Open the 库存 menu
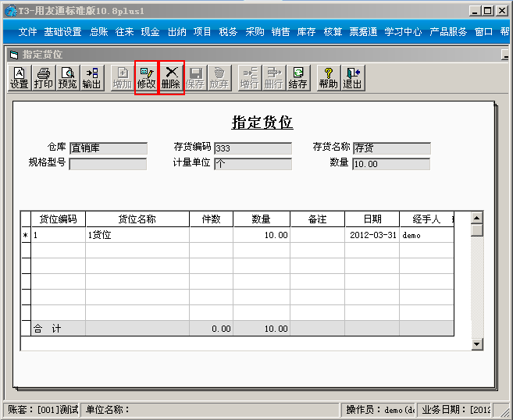Image resolution: width=513 pixels, height=420 pixels. point(307,32)
